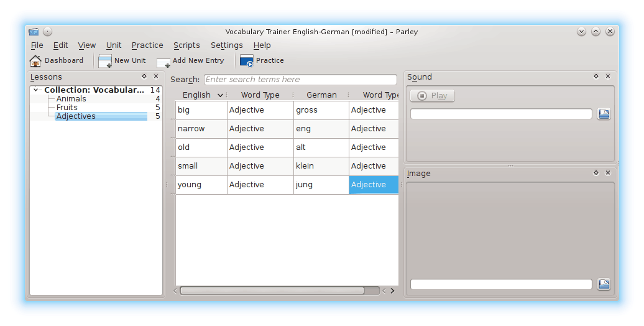Select the Fruits lesson
Viewport: 644px width, 326px height.
(67, 108)
